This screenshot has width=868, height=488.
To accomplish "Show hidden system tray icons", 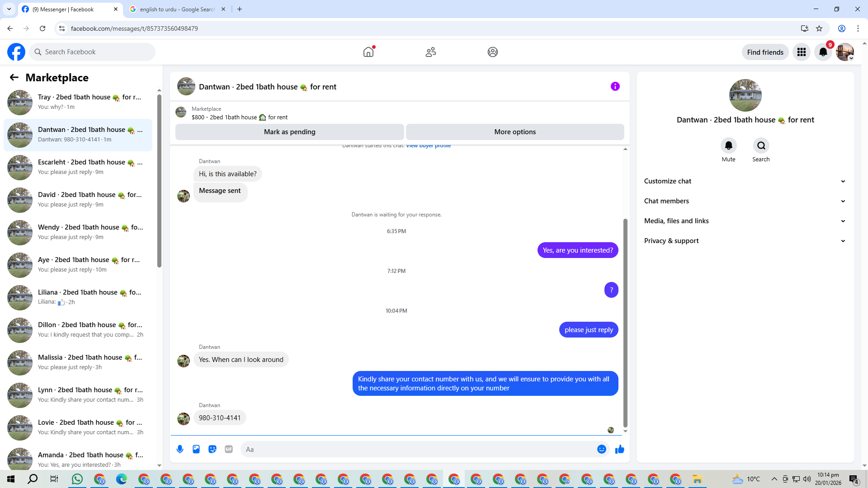I will (x=774, y=479).
